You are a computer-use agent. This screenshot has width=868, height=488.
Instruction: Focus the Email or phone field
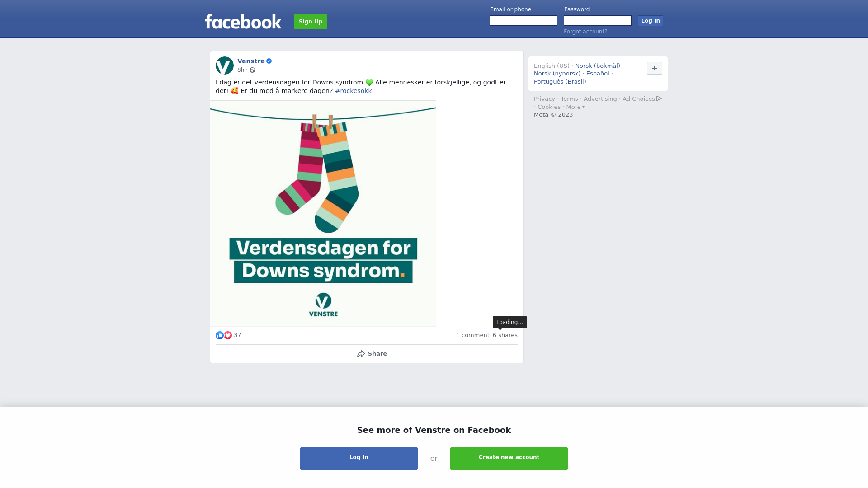(x=524, y=21)
